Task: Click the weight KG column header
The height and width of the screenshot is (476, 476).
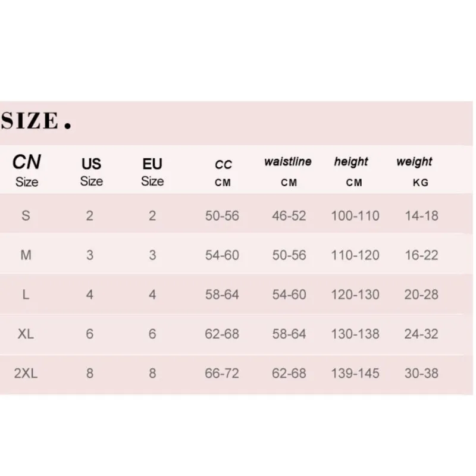Action: pyautogui.click(x=415, y=171)
